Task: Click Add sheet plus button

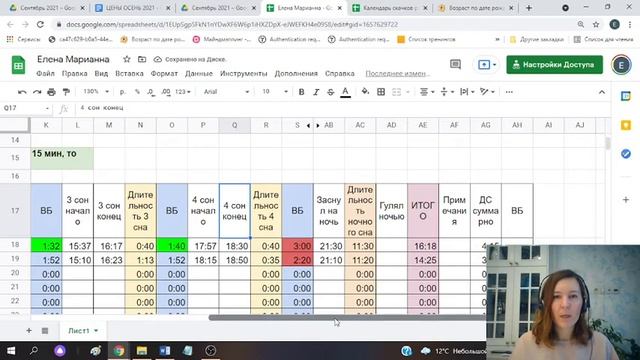Action: point(29,331)
